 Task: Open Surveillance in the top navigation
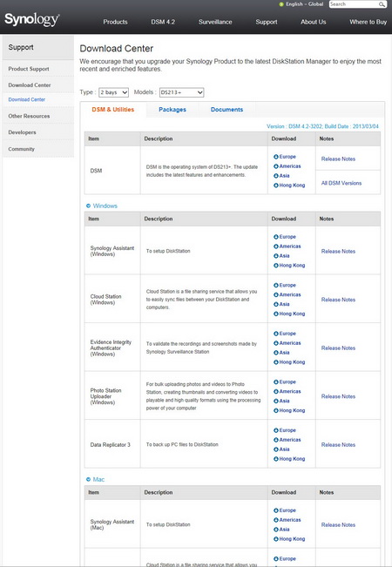(215, 22)
